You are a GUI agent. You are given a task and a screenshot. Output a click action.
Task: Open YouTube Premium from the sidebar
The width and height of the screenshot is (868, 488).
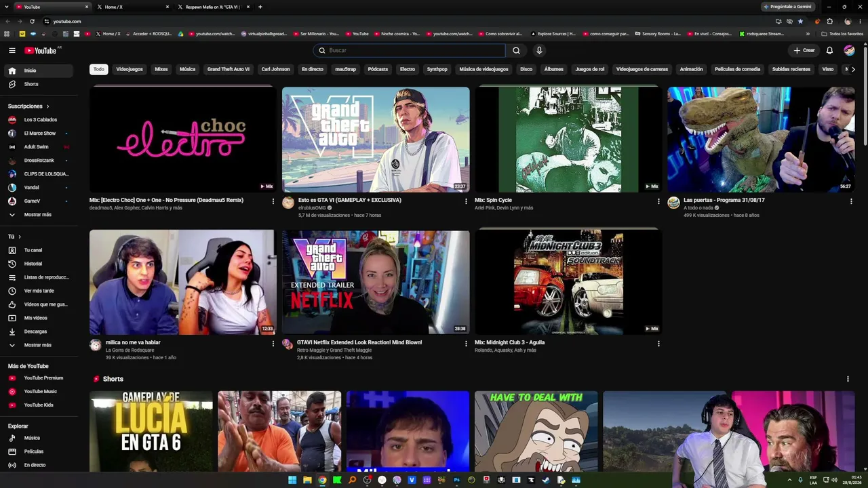[39, 378]
